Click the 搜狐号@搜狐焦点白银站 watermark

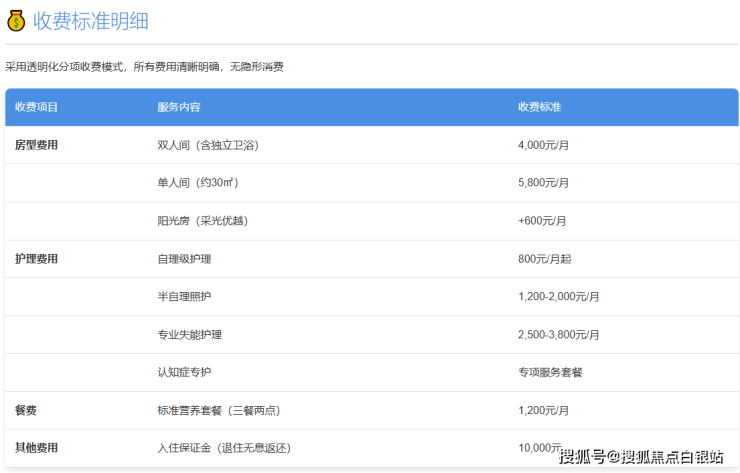click(x=640, y=457)
